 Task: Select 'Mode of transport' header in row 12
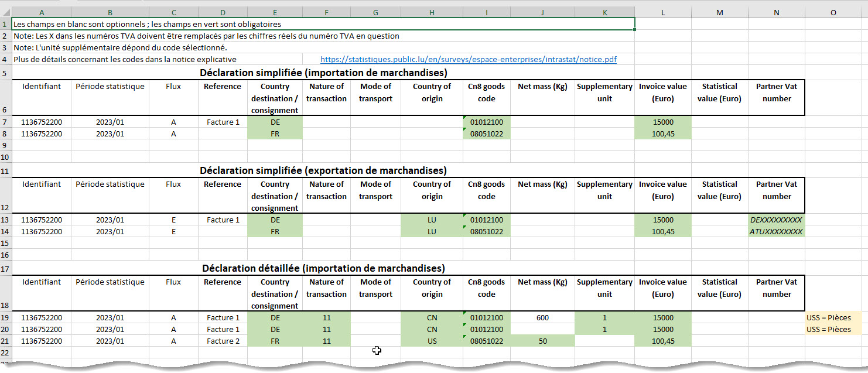(x=375, y=195)
